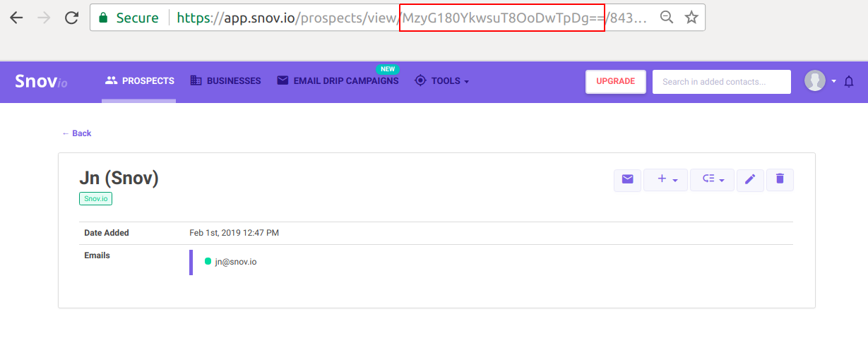
Task: Click the Upgrade button
Action: click(x=615, y=82)
